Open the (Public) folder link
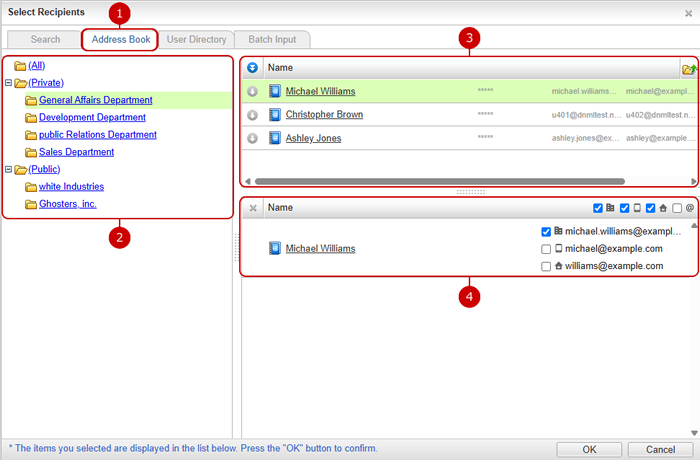The height and width of the screenshot is (460, 700). tap(44, 169)
